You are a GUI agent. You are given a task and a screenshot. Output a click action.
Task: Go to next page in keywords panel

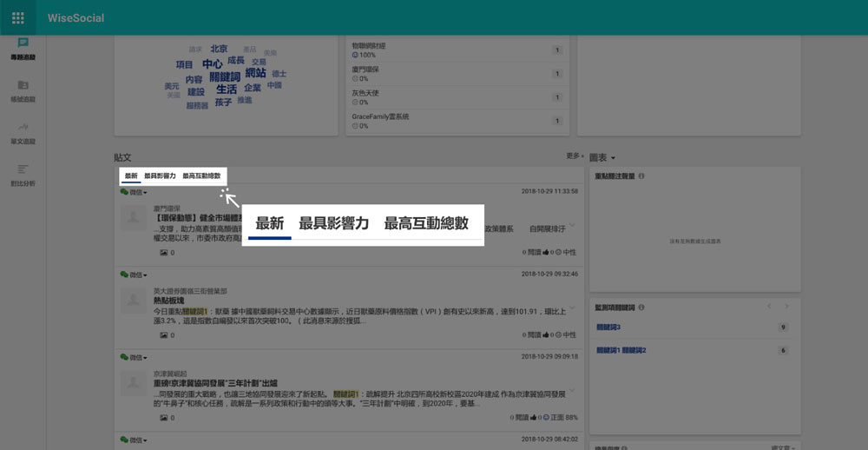(x=786, y=307)
